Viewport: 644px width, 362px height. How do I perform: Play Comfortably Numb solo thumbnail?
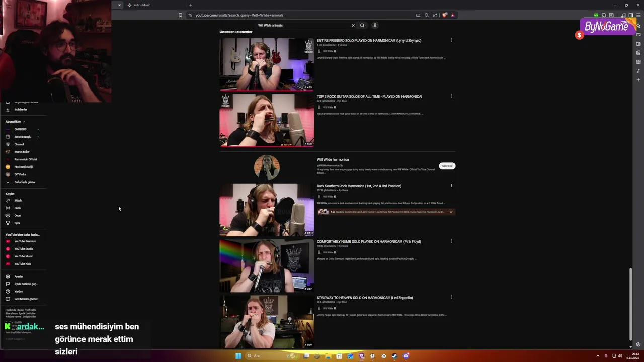pyautogui.click(x=267, y=265)
